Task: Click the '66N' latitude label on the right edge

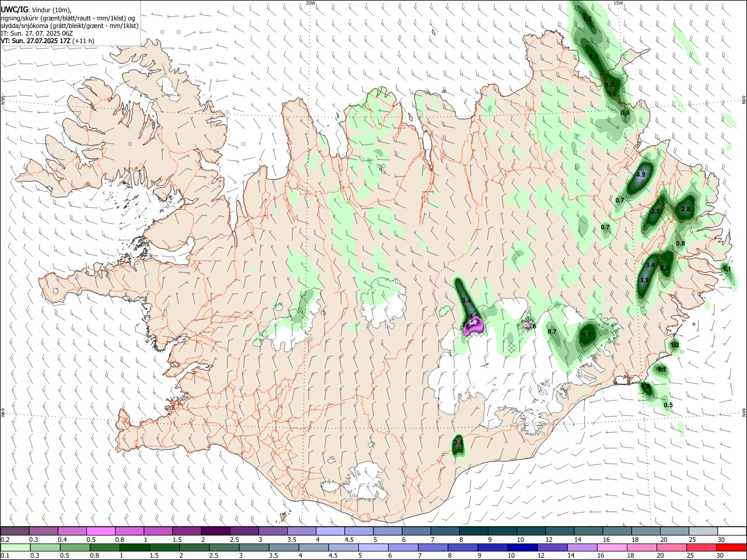Action: point(744,100)
